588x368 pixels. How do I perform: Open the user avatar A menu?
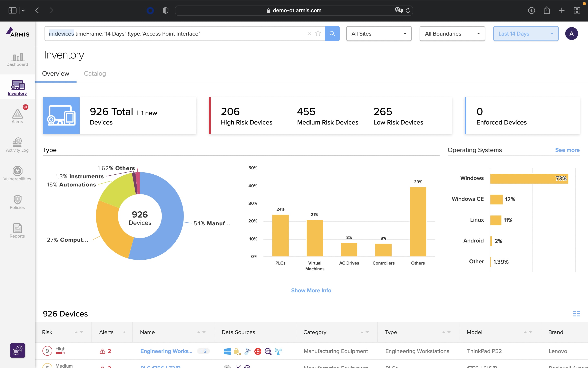(x=571, y=34)
